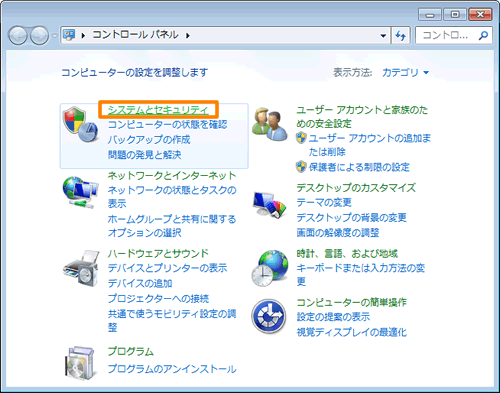
Task: Close the Control Panel window
Action: (480, 15)
